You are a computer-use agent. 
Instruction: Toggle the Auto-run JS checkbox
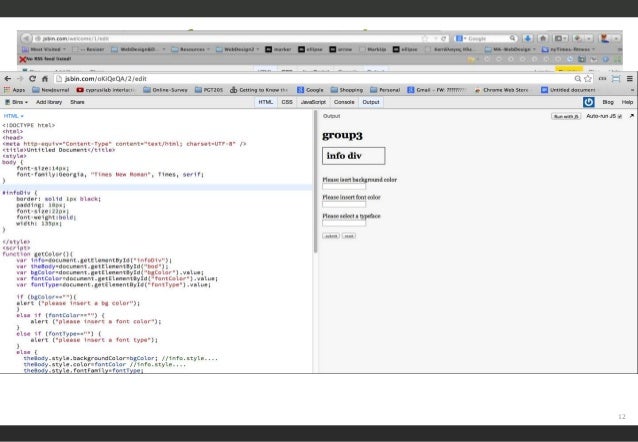[620, 116]
